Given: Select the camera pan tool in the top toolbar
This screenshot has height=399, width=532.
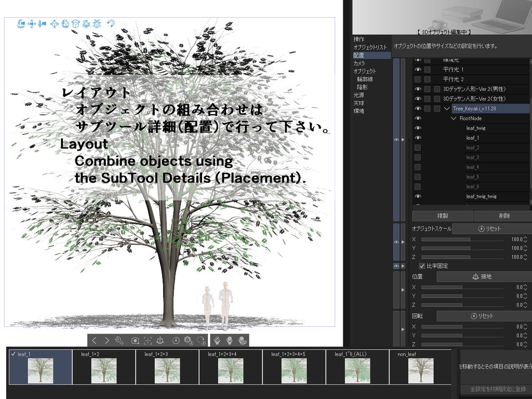Looking at the screenshot, I should pyautogui.click(x=32, y=23).
